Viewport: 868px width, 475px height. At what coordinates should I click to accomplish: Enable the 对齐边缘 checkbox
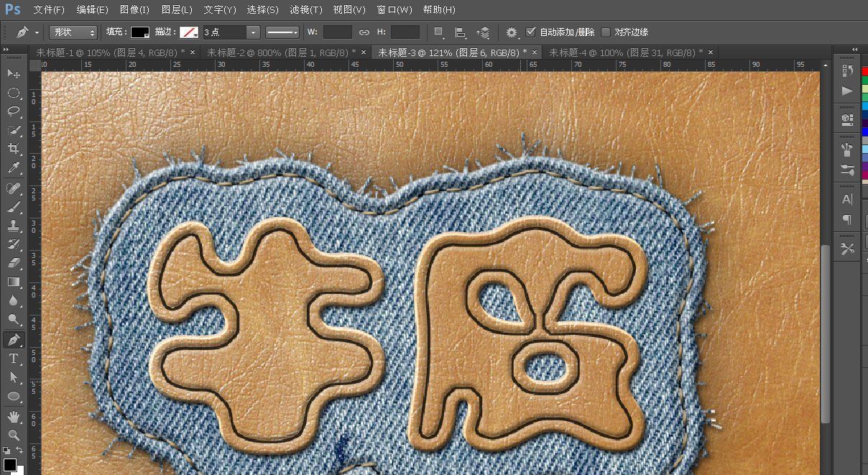606,32
